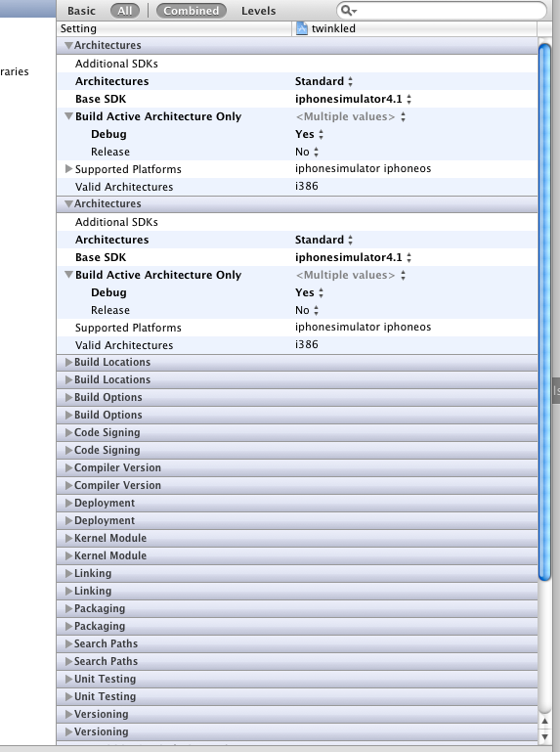
Task: Change lower Debug value Yes popup
Action: coord(309,292)
